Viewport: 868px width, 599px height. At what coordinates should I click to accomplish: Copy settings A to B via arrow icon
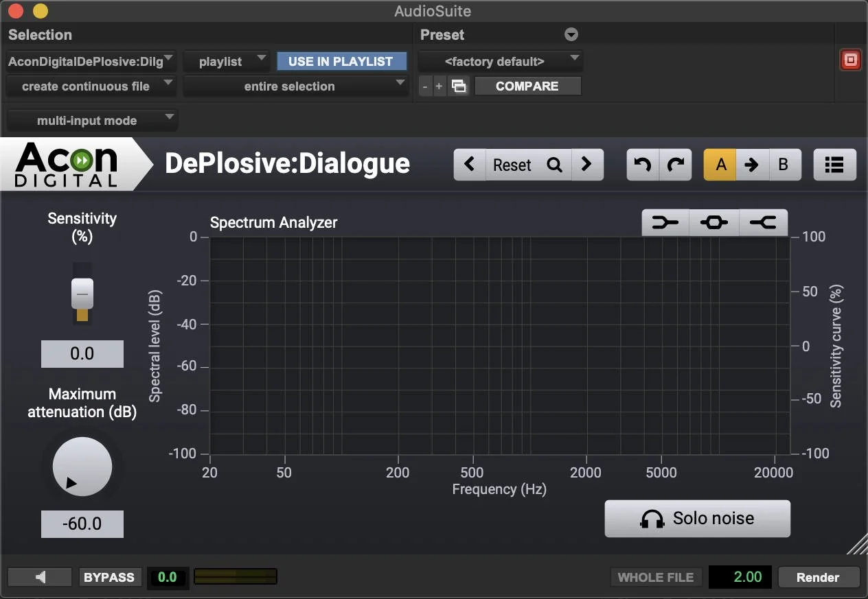coord(753,165)
